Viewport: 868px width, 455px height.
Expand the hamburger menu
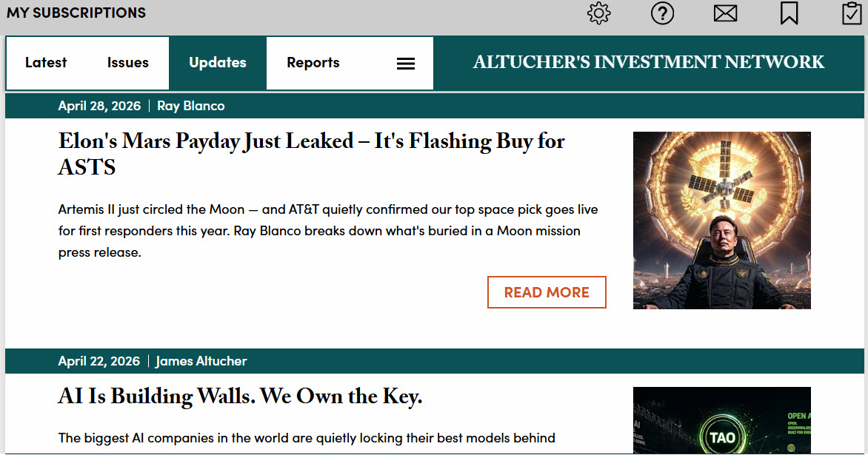click(406, 64)
